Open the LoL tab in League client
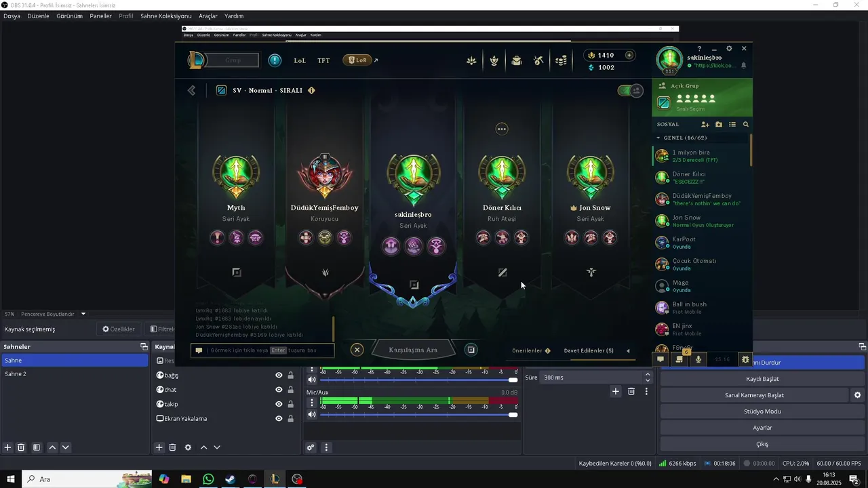868x488 pixels. point(300,60)
